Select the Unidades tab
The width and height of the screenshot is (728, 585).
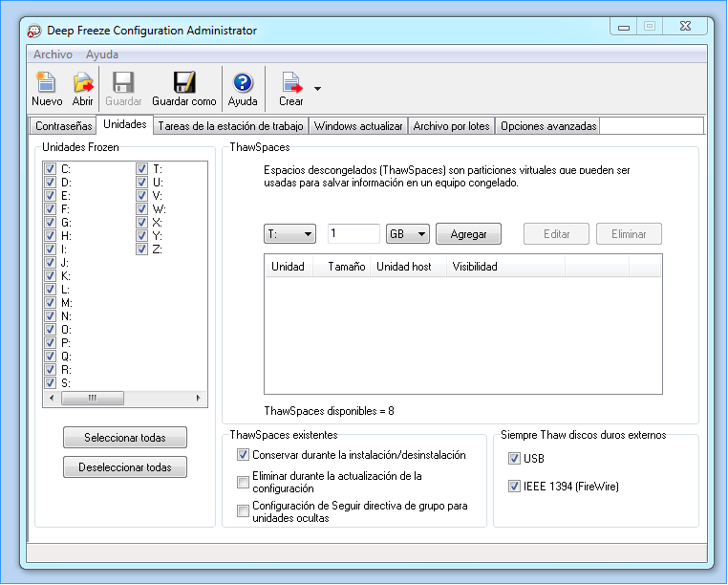tap(125, 124)
